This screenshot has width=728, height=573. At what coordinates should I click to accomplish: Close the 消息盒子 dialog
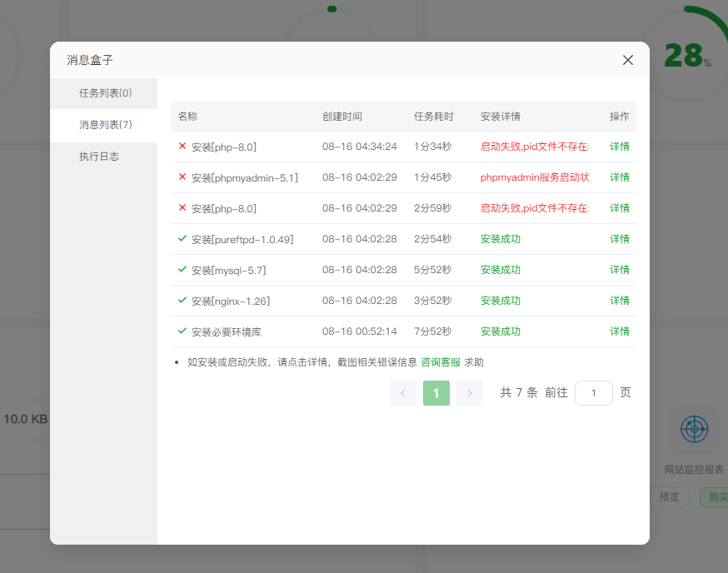pyautogui.click(x=628, y=60)
